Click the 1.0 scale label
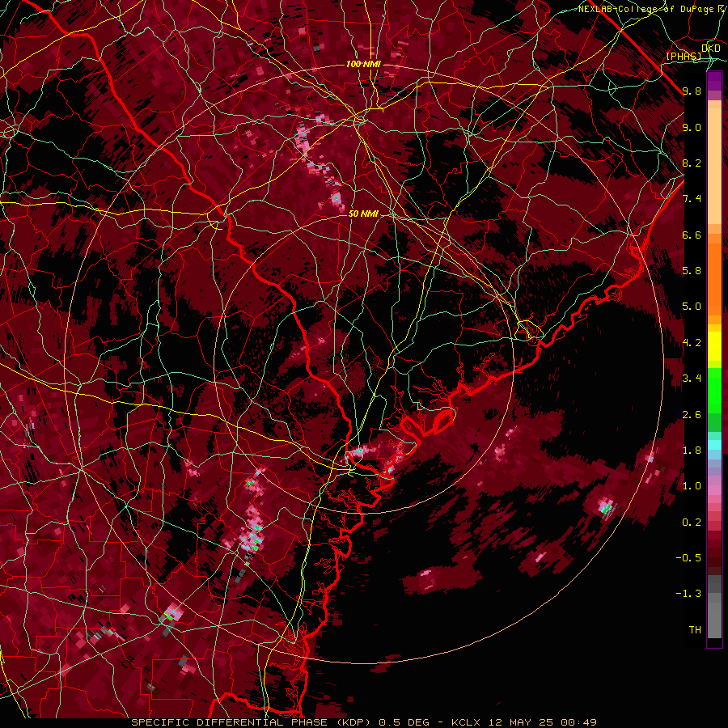The image size is (728, 728). click(x=692, y=486)
